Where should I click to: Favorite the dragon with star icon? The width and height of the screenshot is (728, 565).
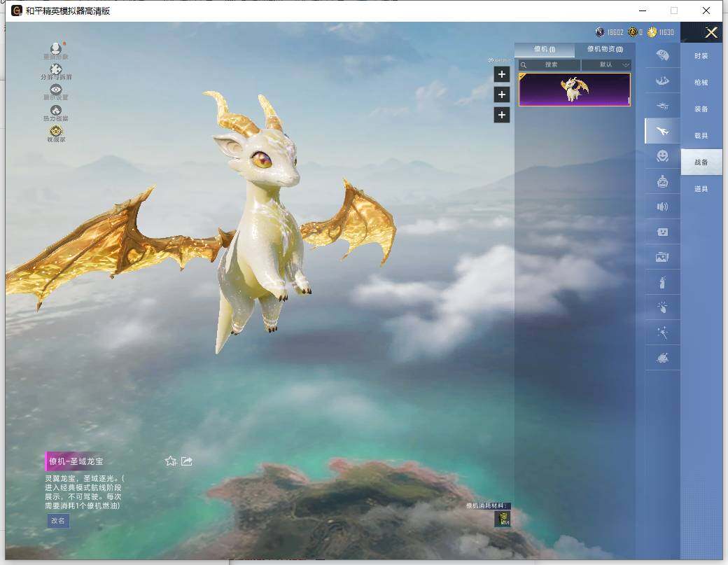(x=170, y=461)
